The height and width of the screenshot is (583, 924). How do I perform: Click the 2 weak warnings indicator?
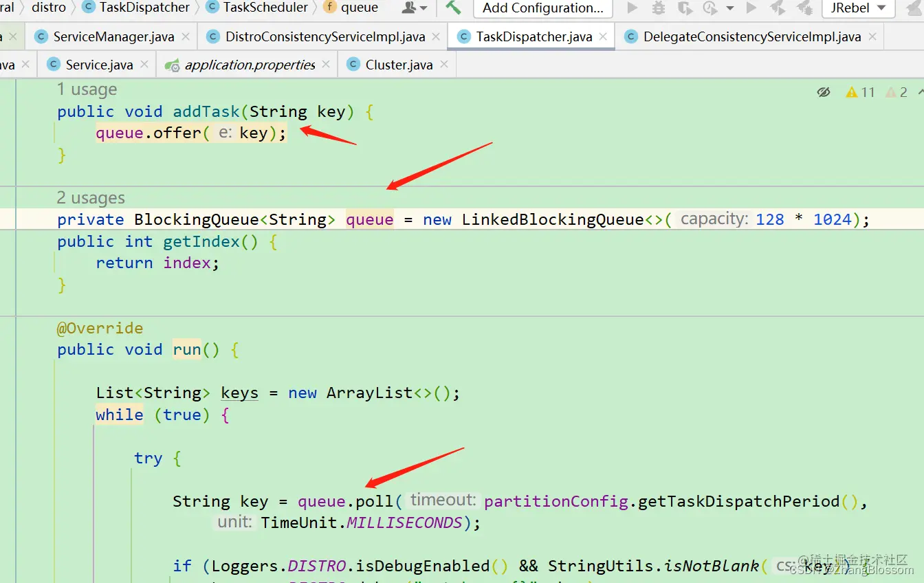pyautogui.click(x=896, y=92)
